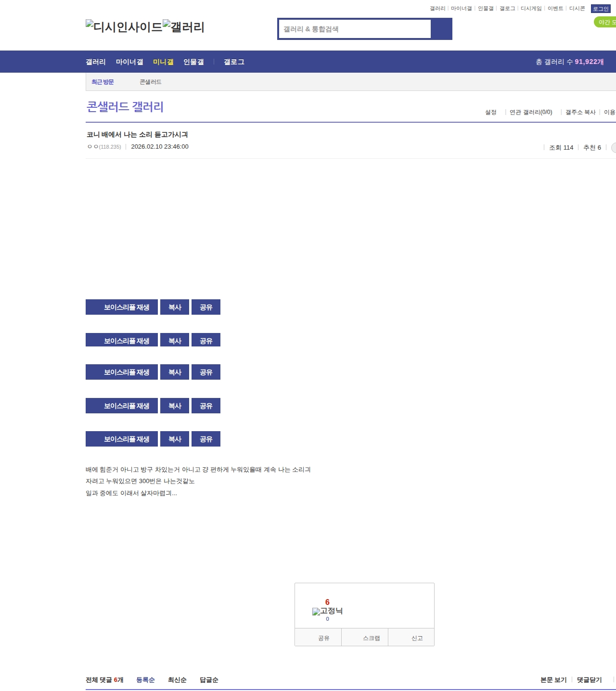The height and width of the screenshot is (691, 616).
Task: Play the fifth 보이스리플 재생 button
Action: click(122, 439)
